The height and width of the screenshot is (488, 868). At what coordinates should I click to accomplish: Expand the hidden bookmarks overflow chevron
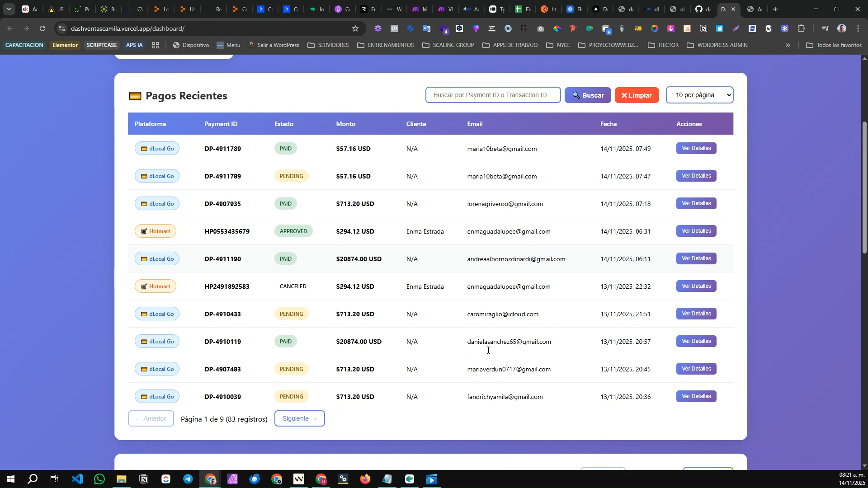(x=788, y=45)
